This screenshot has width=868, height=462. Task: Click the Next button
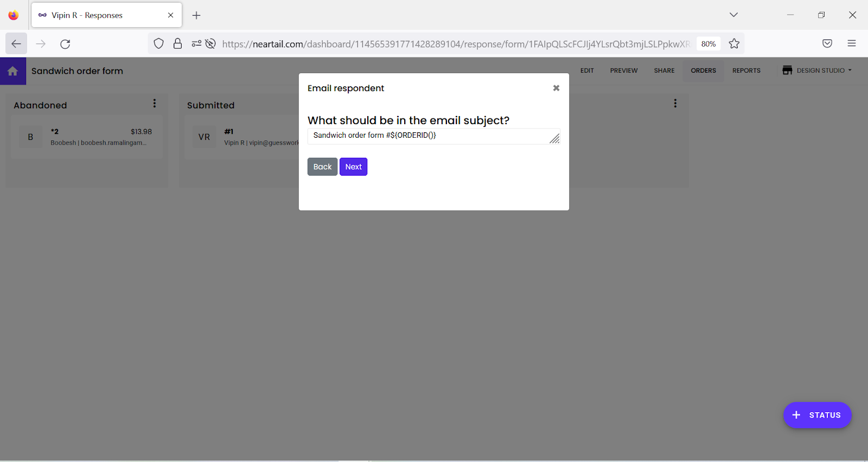(353, 166)
